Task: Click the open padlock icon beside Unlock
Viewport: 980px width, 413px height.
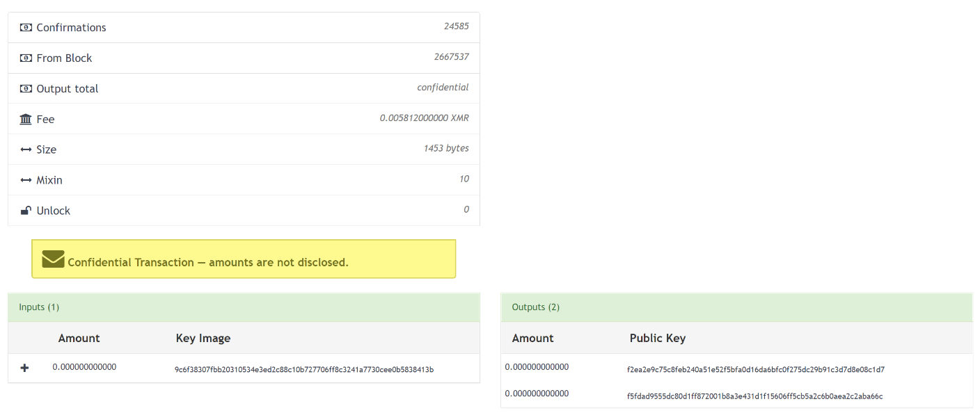Action: click(26, 211)
